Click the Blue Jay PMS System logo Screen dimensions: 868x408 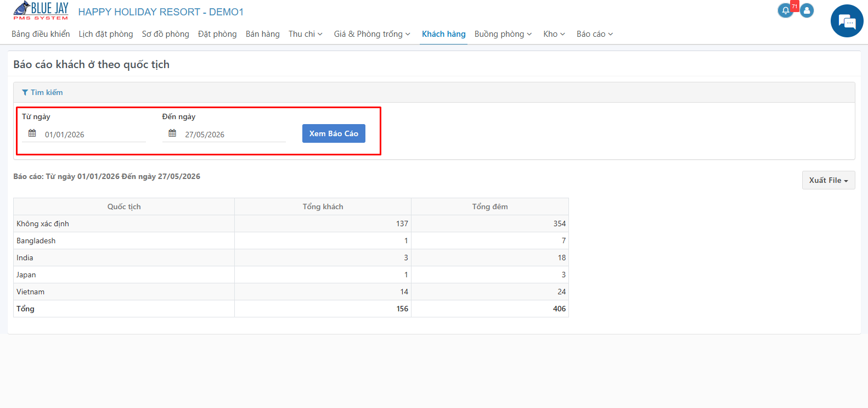(41, 11)
